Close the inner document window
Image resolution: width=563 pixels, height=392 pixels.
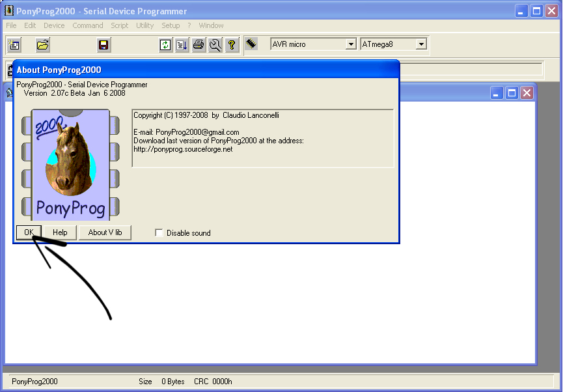coord(527,93)
